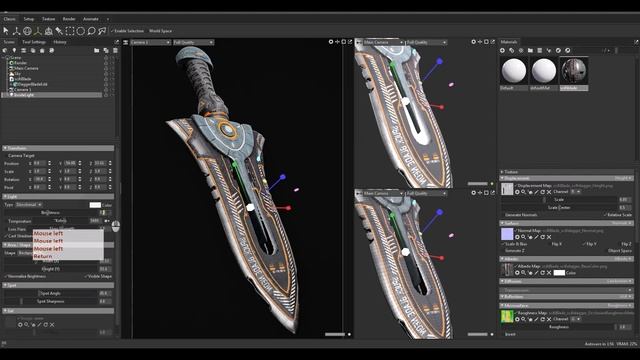Switch to the Texture workspace tab

[48, 19]
